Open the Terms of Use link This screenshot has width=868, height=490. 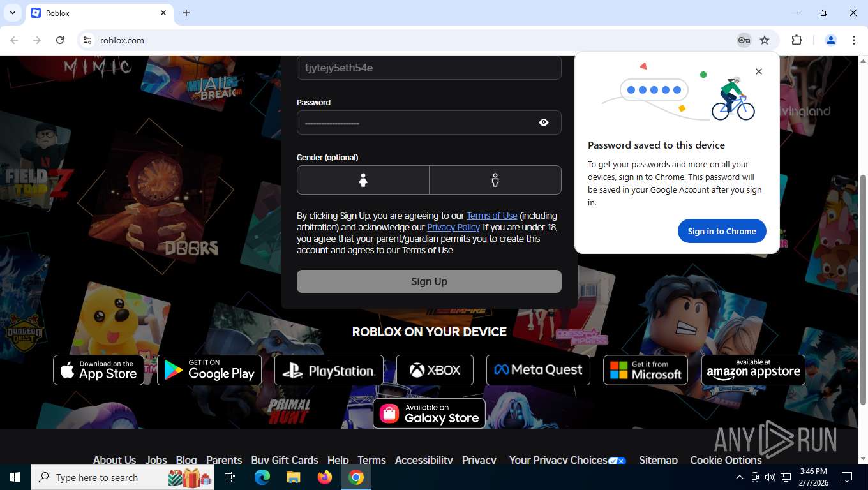click(491, 216)
